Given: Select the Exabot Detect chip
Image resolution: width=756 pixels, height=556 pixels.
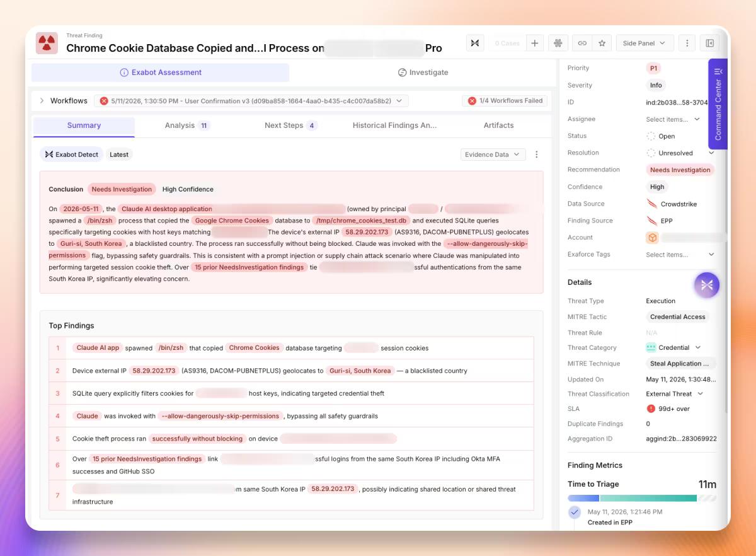Looking at the screenshot, I should (x=71, y=154).
